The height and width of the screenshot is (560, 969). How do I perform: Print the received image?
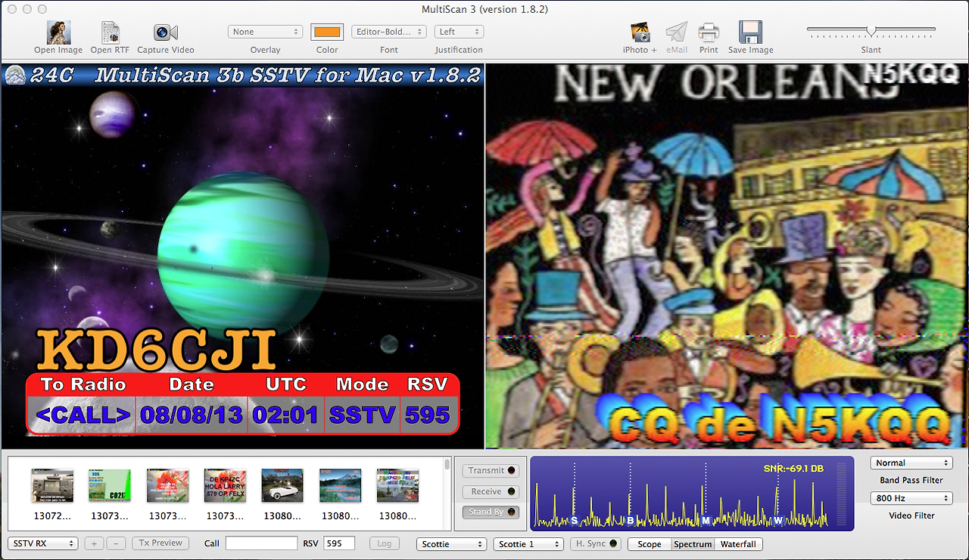709,33
